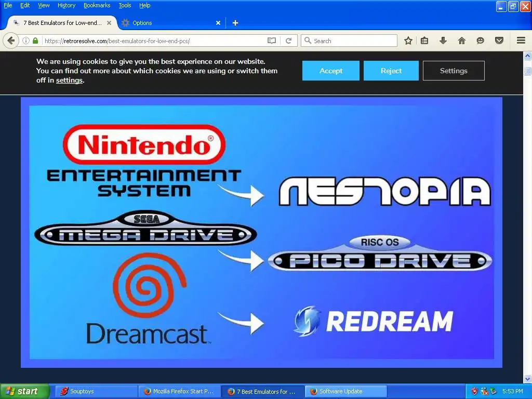Show bookmarks list toolbar icon
The height and width of the screenshot is (399, 532).
(x=424, y=41)
